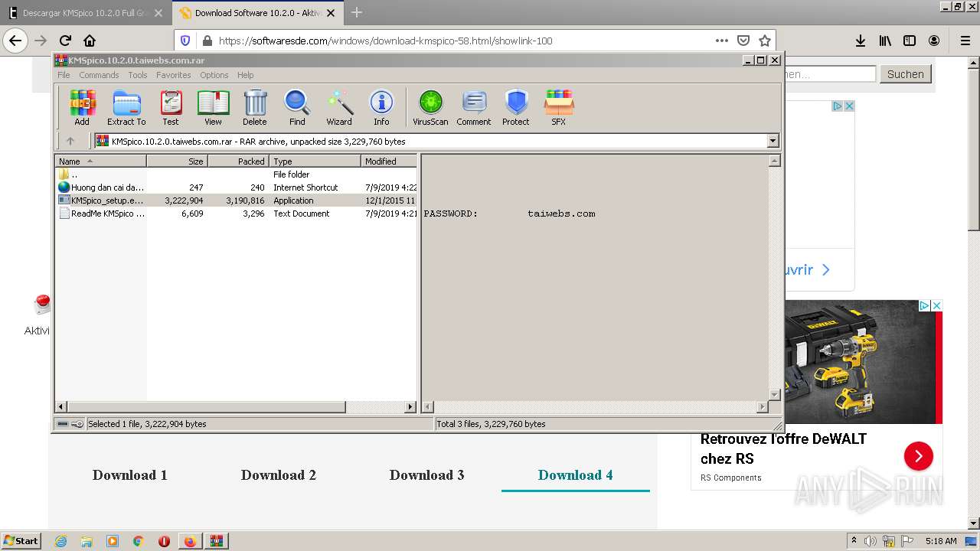
Task: Bookmark this page with the star icon
Action: [764, 41]
